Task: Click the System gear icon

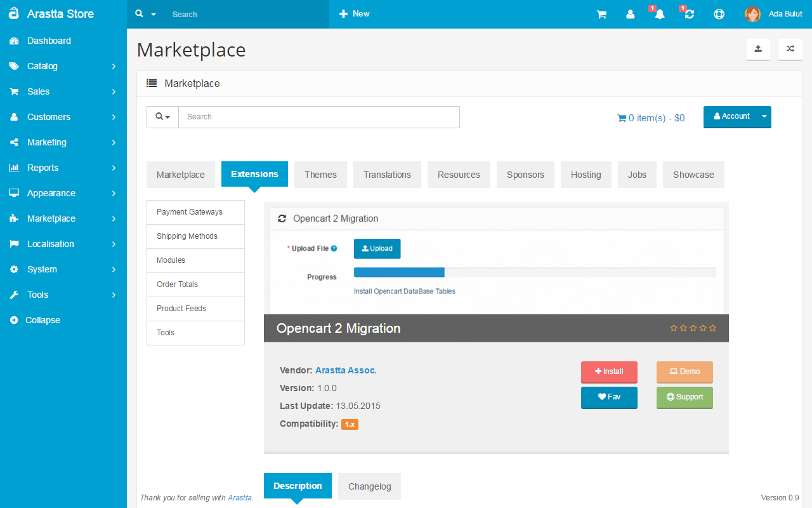Action: 14,269
